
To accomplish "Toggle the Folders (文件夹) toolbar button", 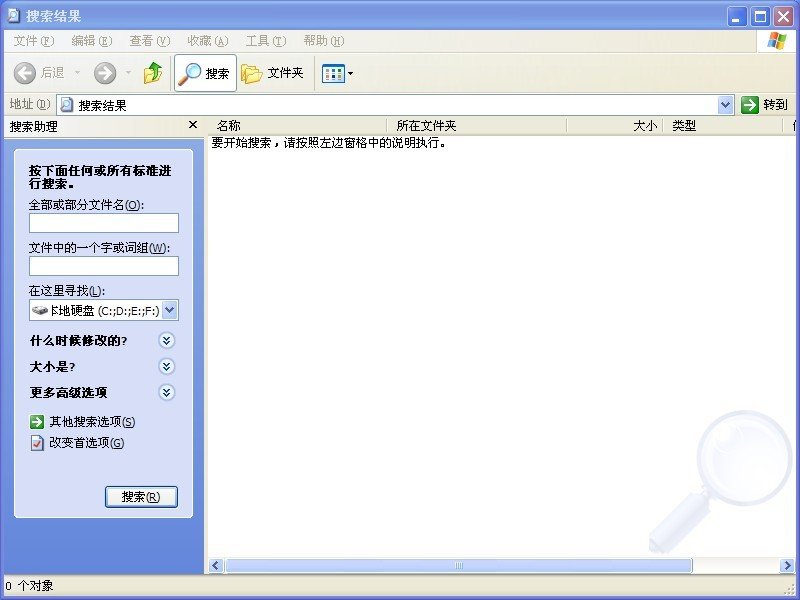I will pyautogui.click(x=273, y=73).
